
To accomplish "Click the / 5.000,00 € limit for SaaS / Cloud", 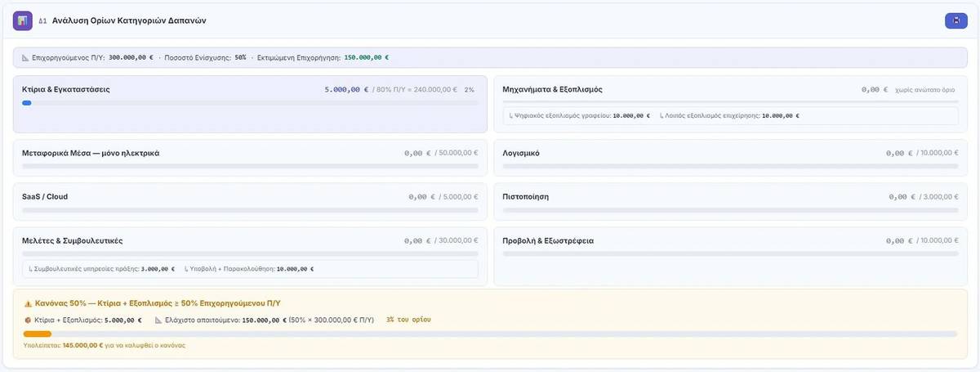I will click(458, 197).
